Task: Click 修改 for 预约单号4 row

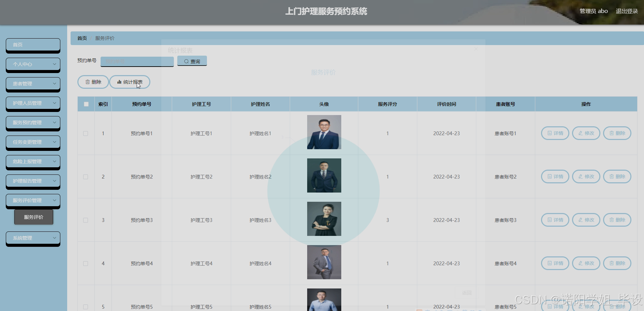Action: point(586,263)
